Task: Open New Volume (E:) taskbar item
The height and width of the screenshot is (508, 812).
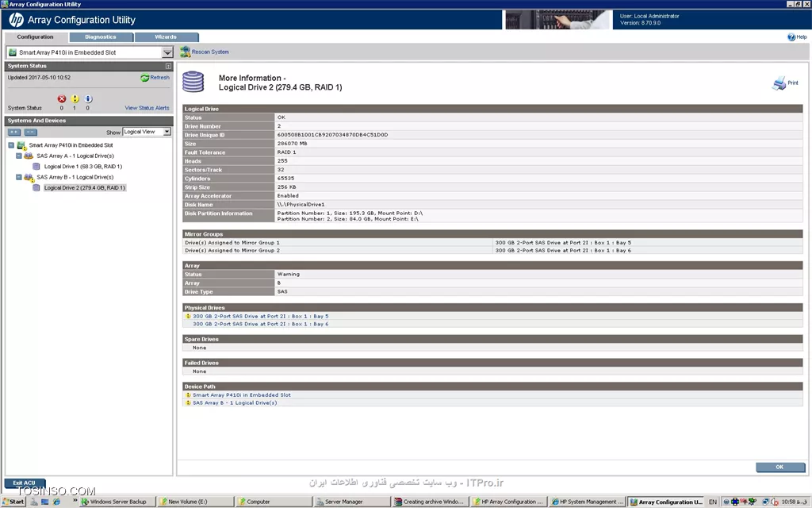Action: coord(195,502)
